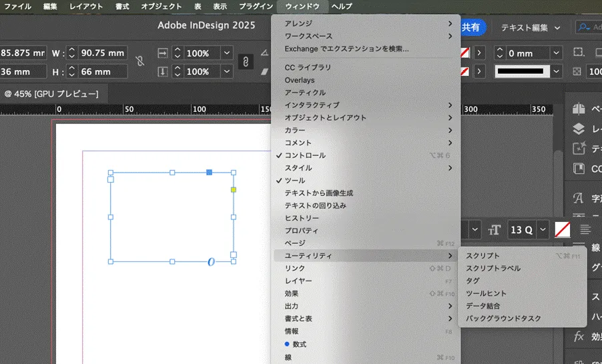Click the width stepper arrows beside W
Viewport: 602px width, 364px height.
[71, 53]
